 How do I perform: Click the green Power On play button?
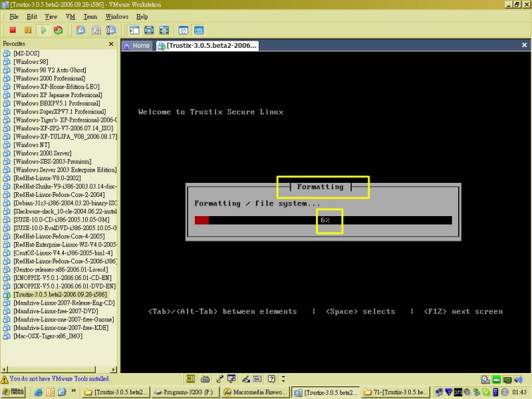43,30
